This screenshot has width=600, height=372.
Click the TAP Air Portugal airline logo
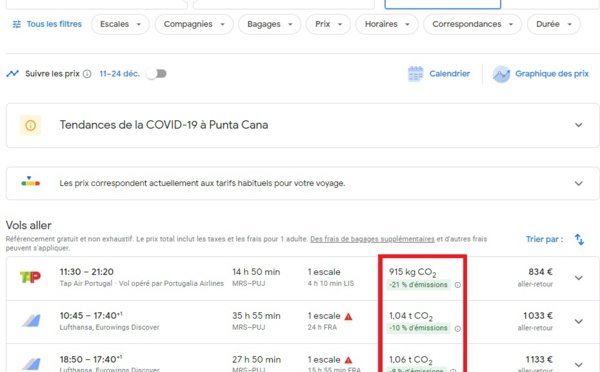[x=31, y=277]
